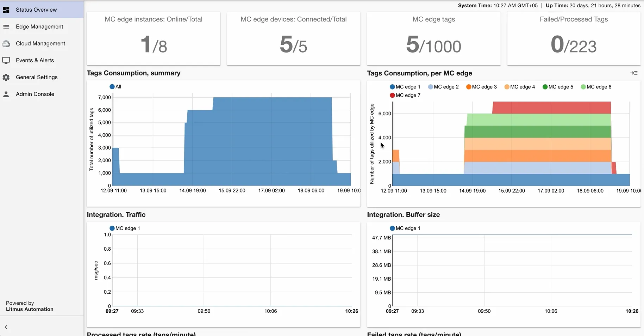Toggle MC edge 2 legend series

[443, 87]
